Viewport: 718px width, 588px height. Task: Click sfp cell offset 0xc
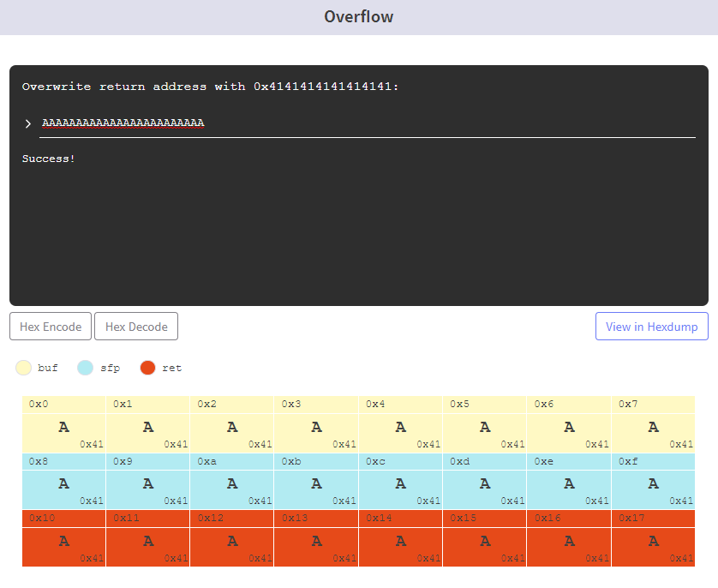(x=401, y=481)
